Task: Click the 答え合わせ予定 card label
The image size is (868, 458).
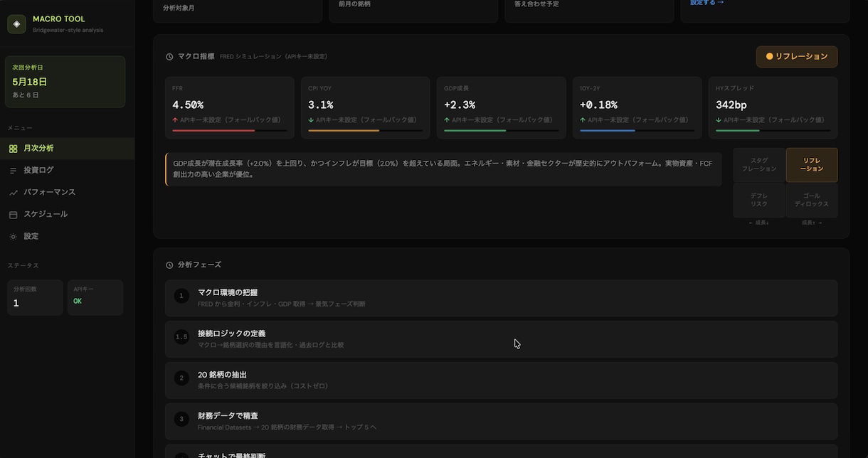Action: 537,4
